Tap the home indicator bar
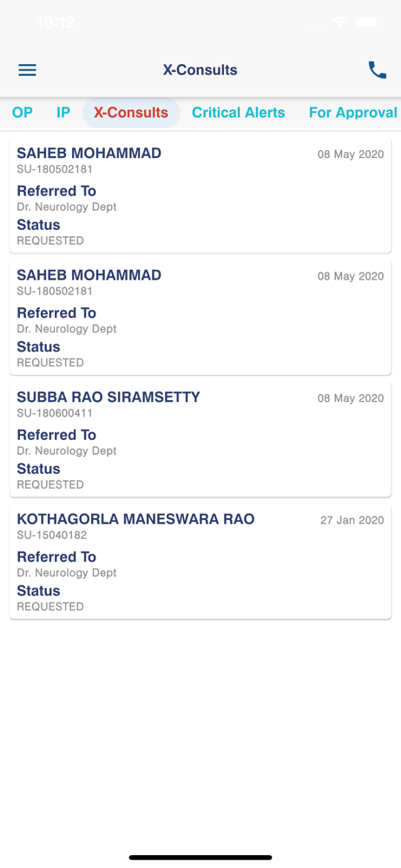The image size is (401, 868). coord(200,858)
